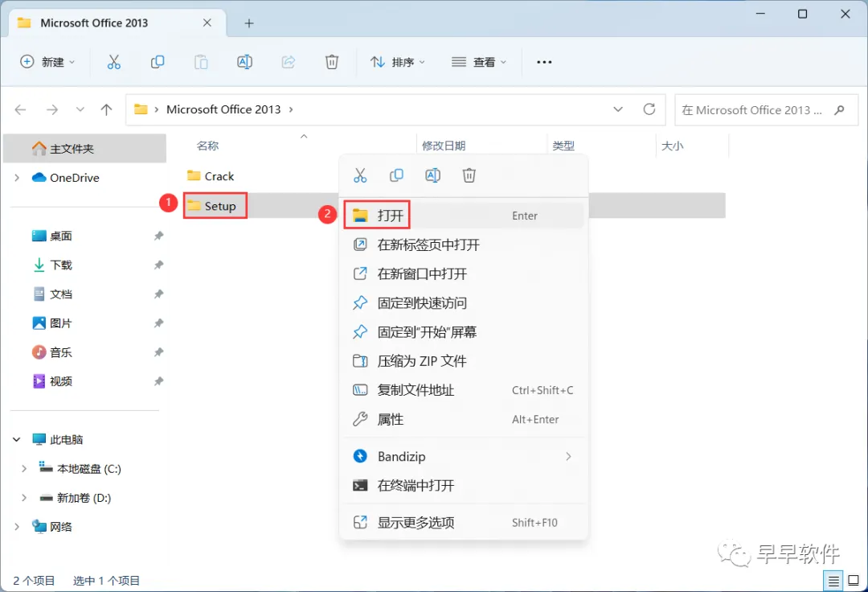Choose 打开 in the context menu

(464, 216)
